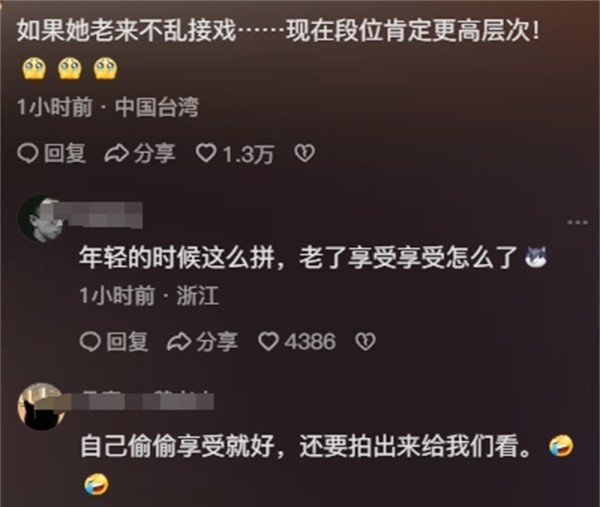Click laughing emoji on the last line
600x507 pixels.
(96, 484)
